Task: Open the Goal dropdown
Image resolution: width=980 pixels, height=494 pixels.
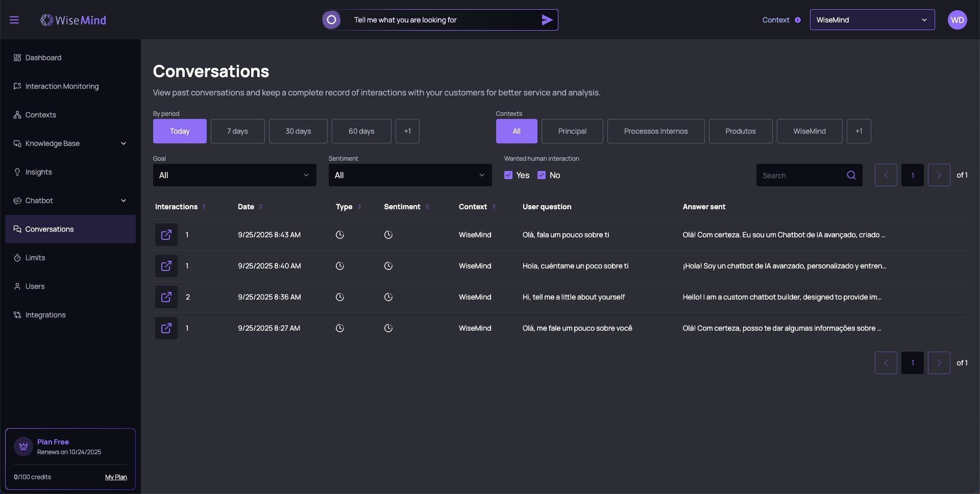Action: coord(234,175)
